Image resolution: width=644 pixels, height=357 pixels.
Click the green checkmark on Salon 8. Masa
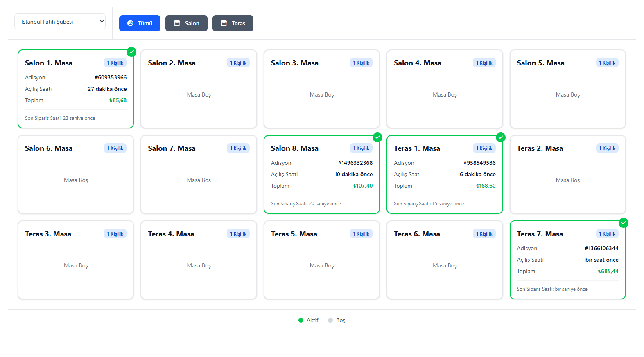[377, 137]
